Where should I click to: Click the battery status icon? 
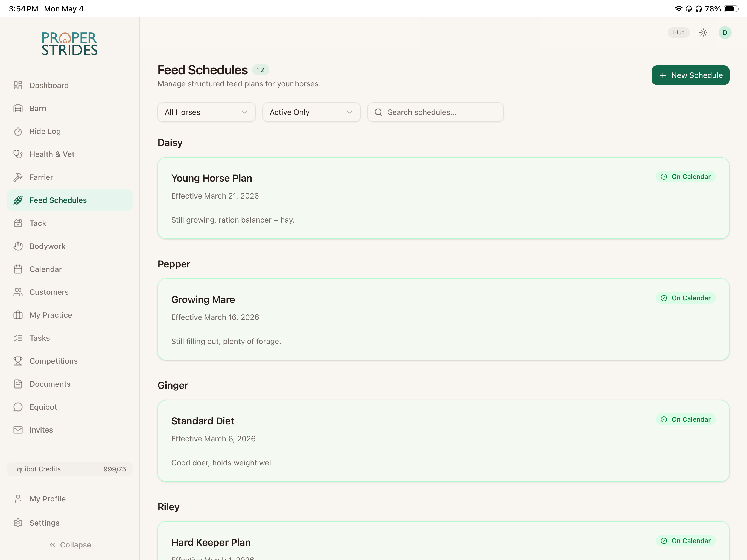pyautogui.click(x=731, y=9)
